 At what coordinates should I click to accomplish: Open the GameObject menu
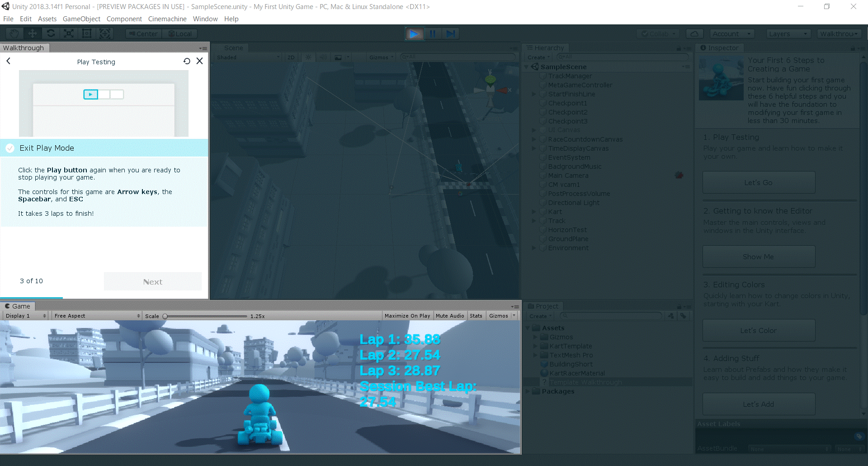coord(81,19)
